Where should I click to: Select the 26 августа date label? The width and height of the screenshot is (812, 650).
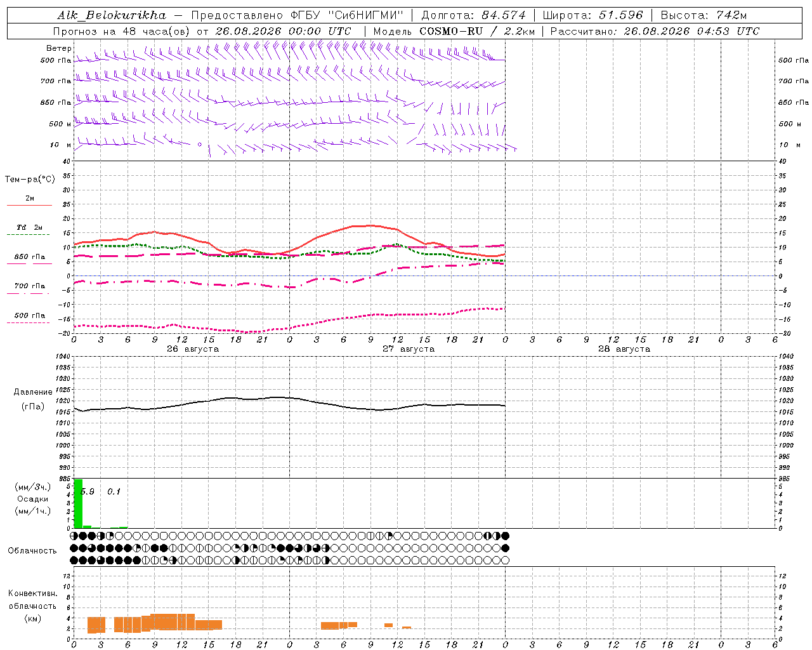(193, 349)
